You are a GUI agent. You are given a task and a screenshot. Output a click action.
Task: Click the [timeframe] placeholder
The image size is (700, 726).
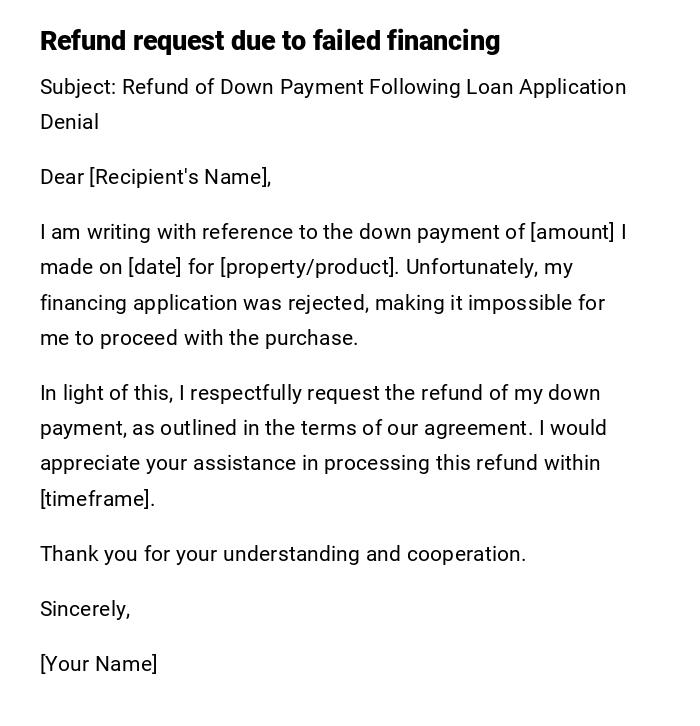96,499
